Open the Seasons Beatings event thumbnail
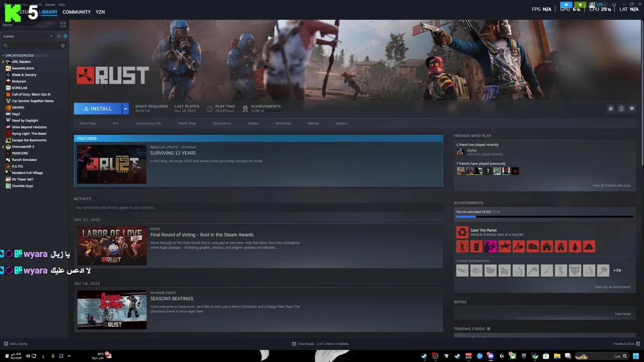The image size is (644, 362). point(112,310)
